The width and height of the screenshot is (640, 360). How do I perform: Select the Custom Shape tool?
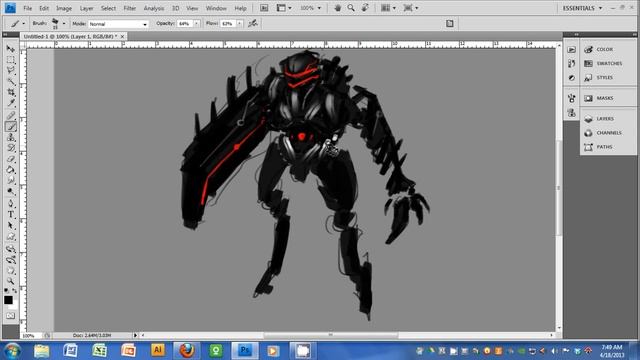pos(11,237)
